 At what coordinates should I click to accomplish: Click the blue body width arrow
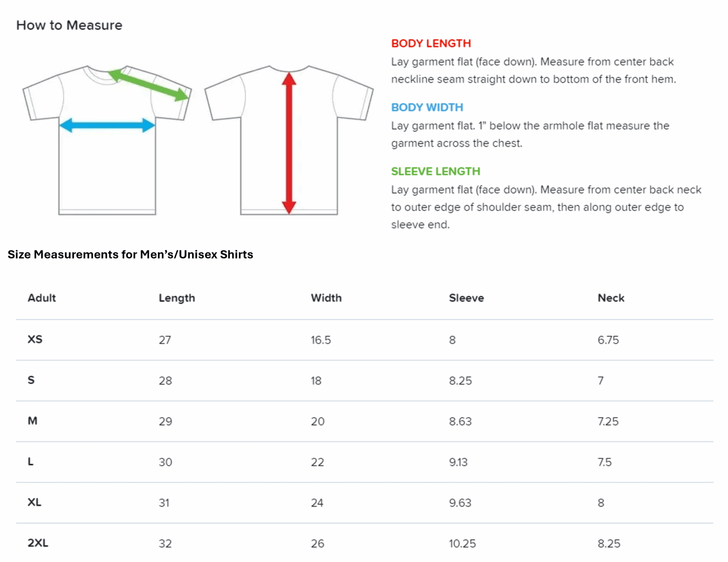(107, 125)
